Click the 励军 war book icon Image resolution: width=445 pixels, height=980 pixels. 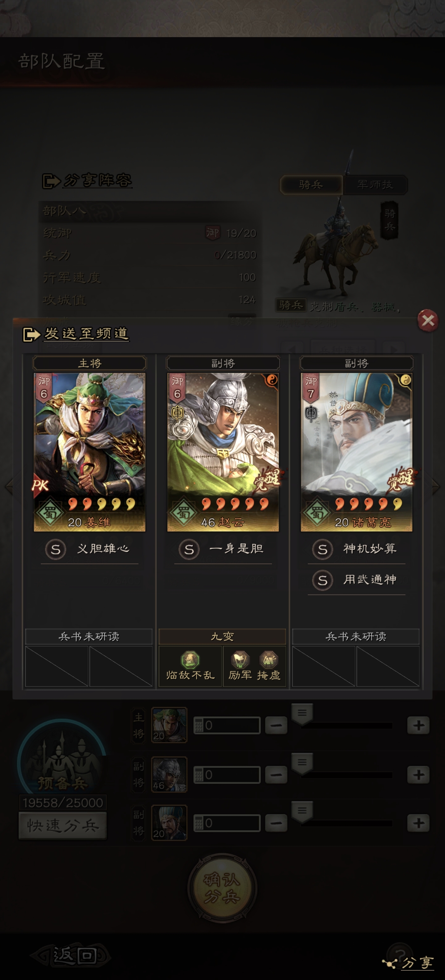click(240, 666)
